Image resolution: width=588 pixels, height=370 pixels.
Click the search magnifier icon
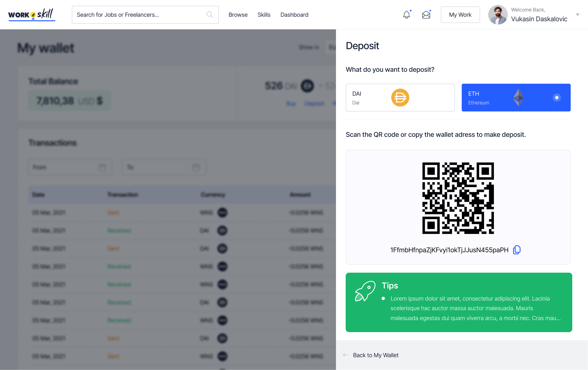(x=209, y=15)
